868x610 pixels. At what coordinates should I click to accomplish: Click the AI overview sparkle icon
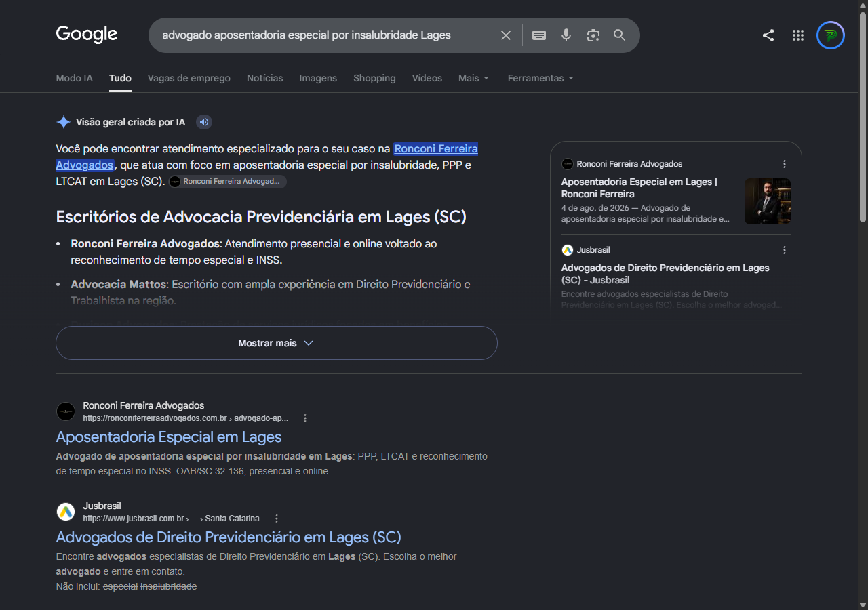click(x=64, y=122)
